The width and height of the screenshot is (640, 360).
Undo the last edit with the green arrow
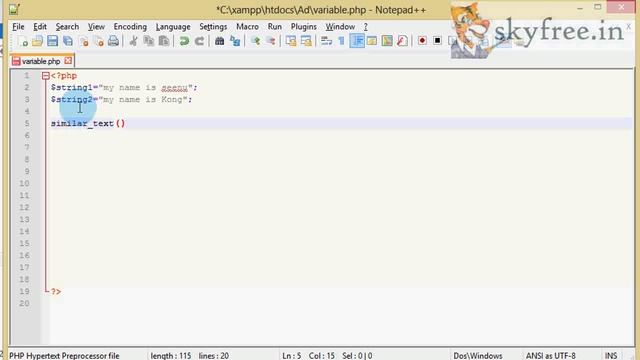[184, 41]
